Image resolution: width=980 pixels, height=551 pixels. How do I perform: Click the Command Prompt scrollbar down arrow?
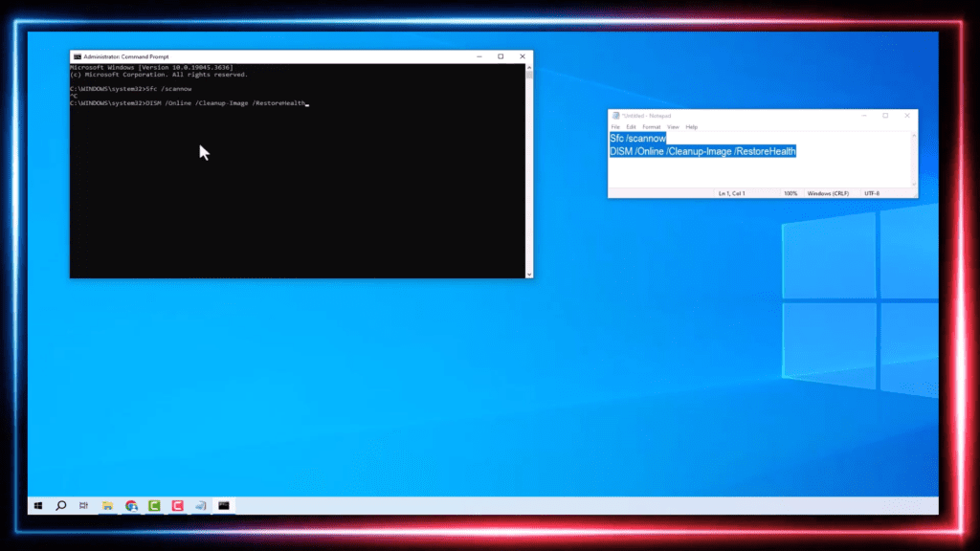(528, 274)
